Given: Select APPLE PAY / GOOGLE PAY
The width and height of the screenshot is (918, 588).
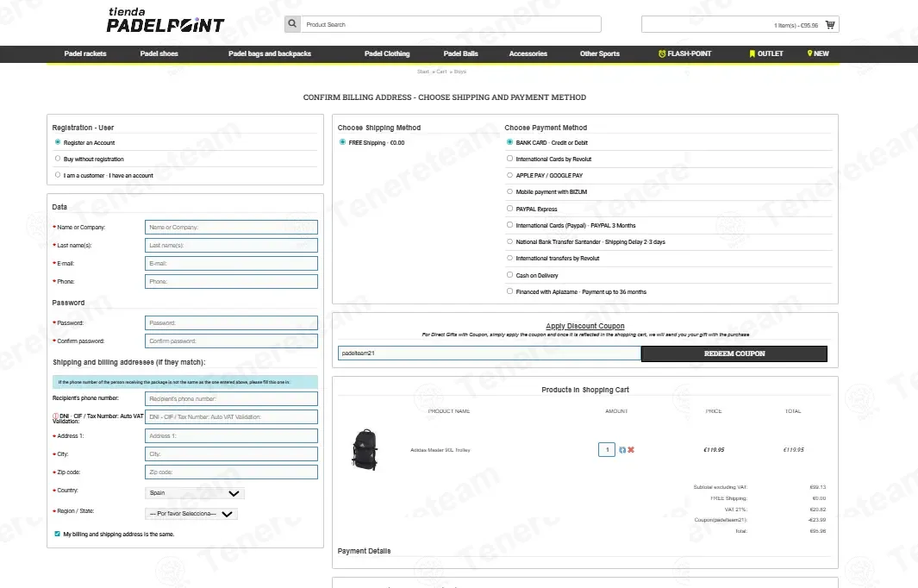Looking at the screenshot, I should (509, 175).
